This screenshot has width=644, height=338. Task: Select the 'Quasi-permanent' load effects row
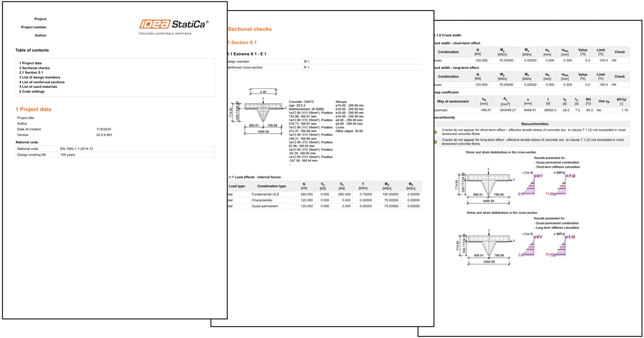[x=324, y=206]
